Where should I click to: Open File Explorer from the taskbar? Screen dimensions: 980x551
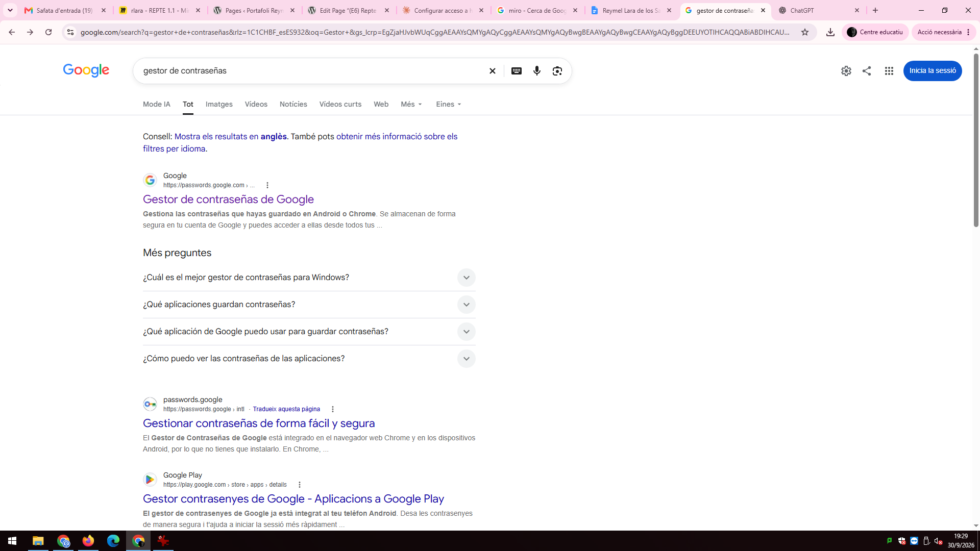coord(38,541)
